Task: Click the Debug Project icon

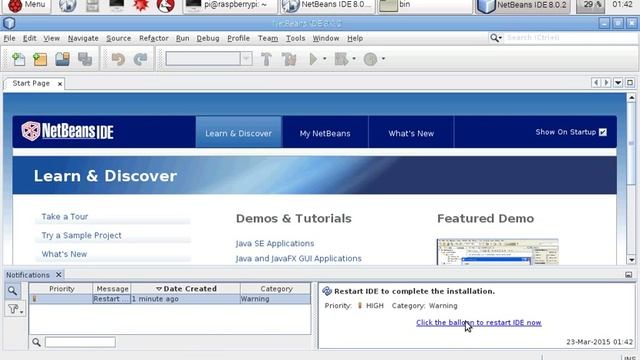Action: [341, 59]
